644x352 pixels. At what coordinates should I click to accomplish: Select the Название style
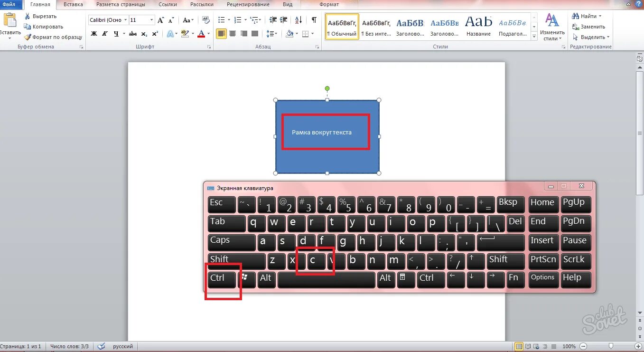(478, 27)
